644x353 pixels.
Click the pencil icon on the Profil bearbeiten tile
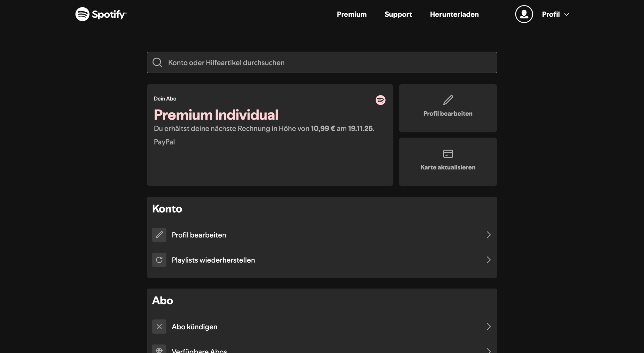(448, 100)
